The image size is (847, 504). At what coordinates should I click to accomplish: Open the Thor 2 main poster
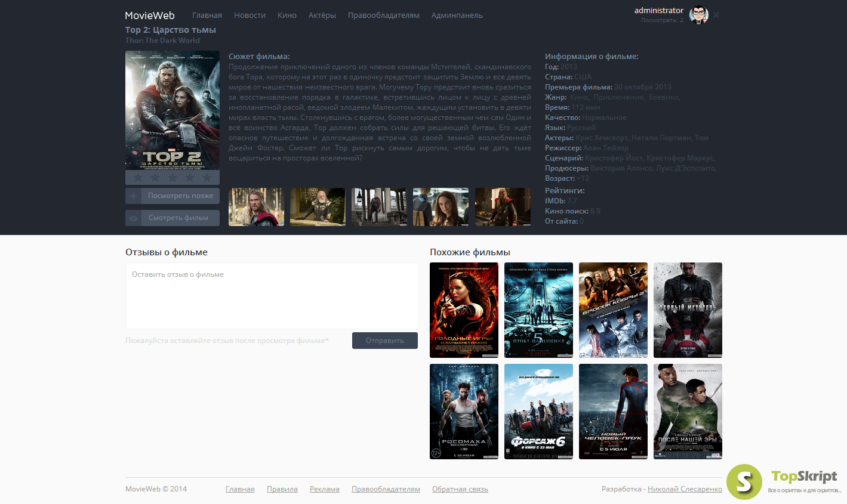[x=173, y=110]
